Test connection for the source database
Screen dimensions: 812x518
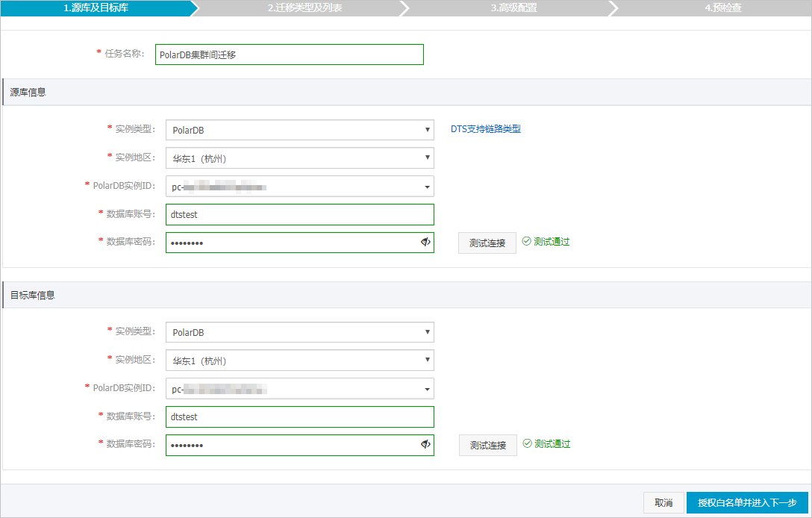pos(487,243)
